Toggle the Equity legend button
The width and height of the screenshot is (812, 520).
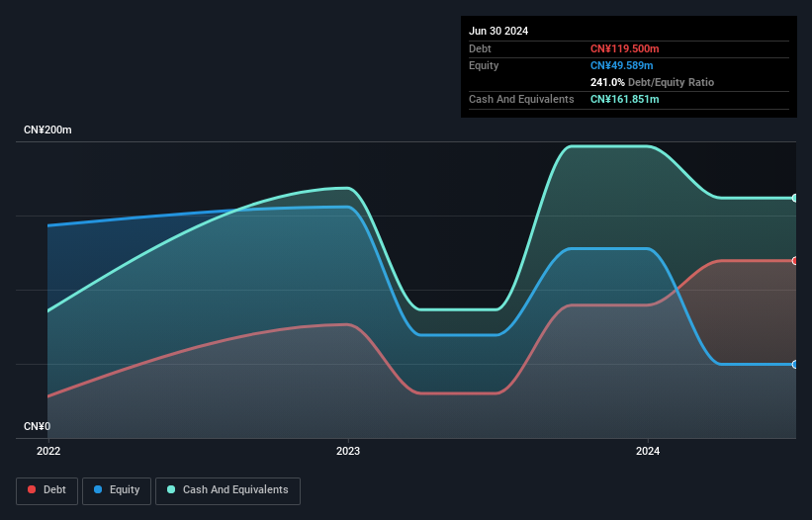[117, 490]
